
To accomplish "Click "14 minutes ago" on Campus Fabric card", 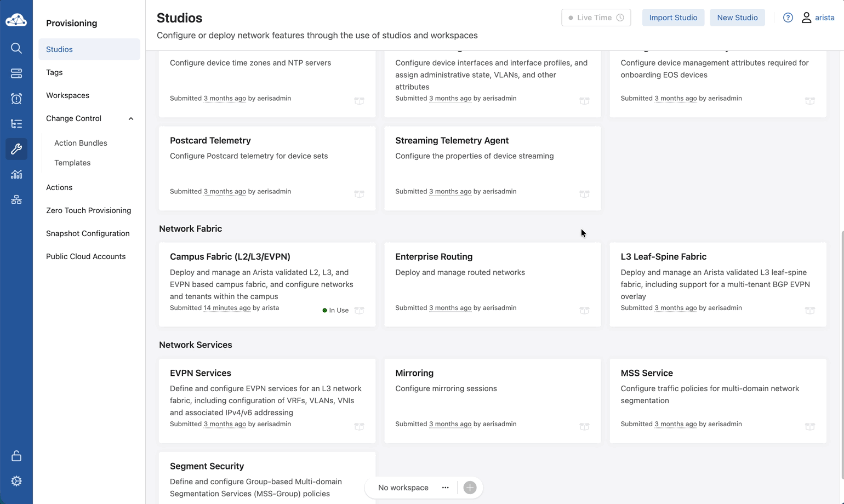I will click(x=227, y=308).
